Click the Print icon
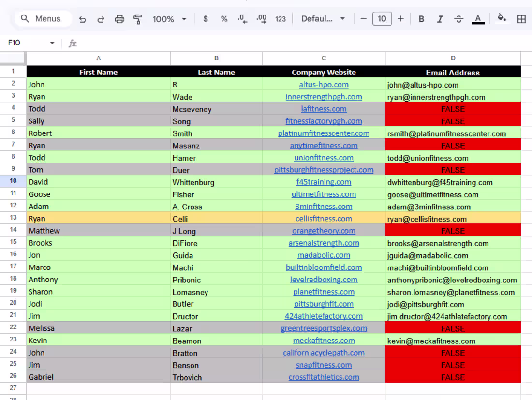 pos(119,19)
